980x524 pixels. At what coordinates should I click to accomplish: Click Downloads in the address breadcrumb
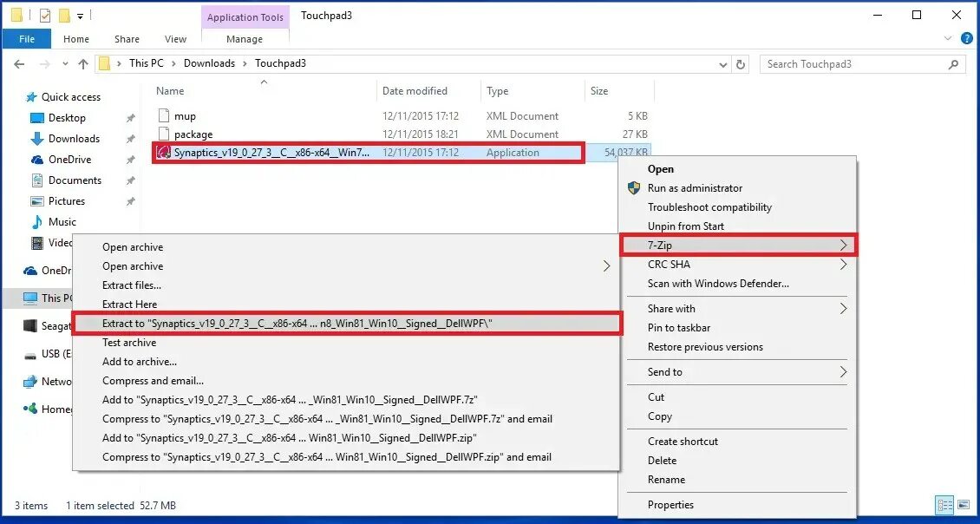click(209, 63)
